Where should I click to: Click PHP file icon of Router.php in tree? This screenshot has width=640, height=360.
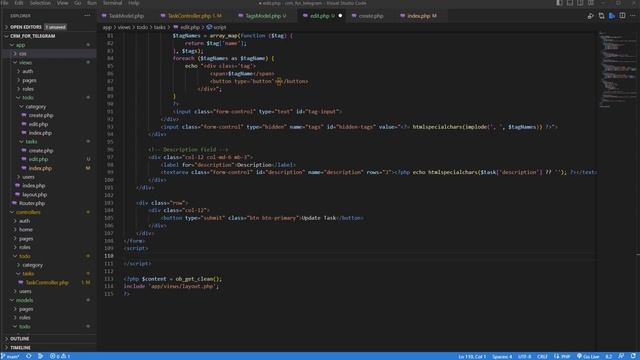coord(14,203)
